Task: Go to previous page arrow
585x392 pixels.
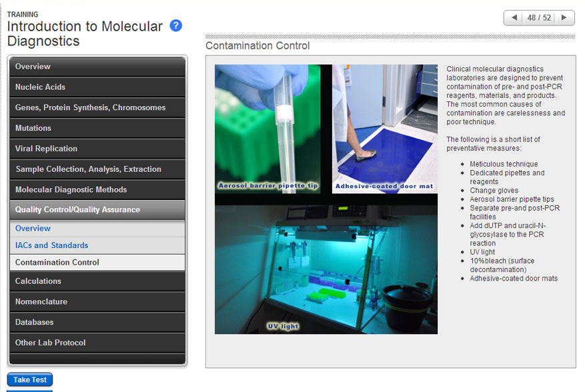Action: tap(514, 17)
